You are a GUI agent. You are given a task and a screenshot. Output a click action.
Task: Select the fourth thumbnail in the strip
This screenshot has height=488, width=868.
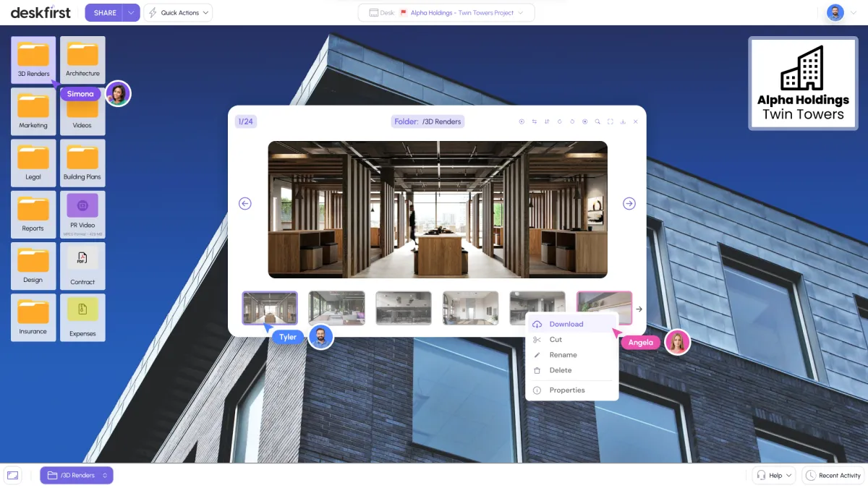(x=470, y=308)
